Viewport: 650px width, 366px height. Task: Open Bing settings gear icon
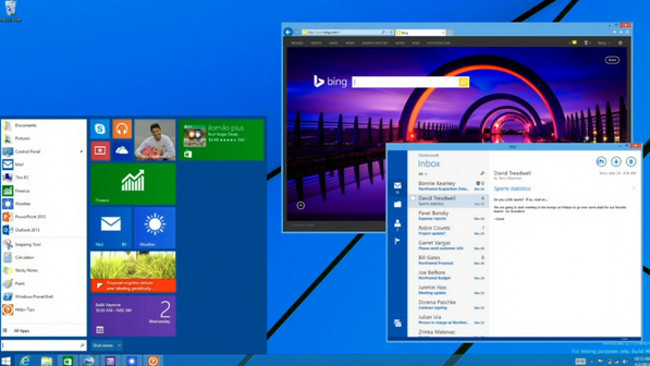(x=620, y=43)
